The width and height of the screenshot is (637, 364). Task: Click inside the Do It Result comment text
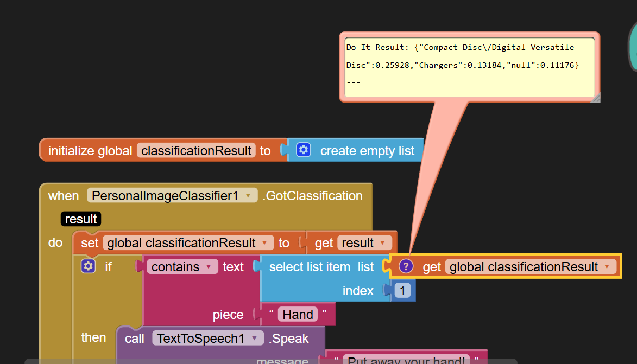(467, 65)
